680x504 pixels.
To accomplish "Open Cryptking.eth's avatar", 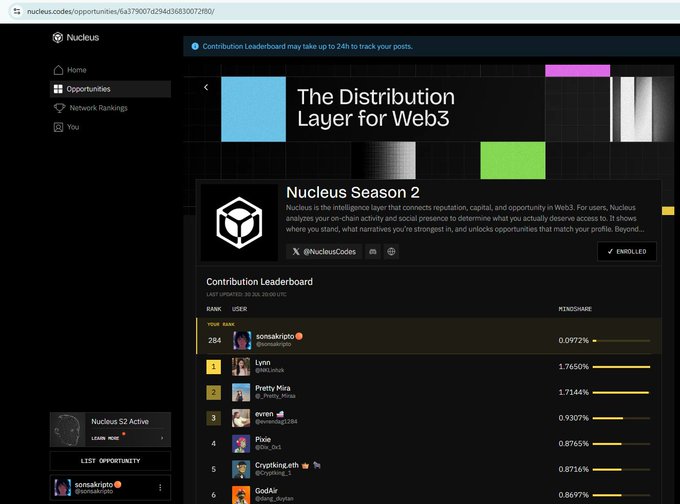I will (241, 469).
